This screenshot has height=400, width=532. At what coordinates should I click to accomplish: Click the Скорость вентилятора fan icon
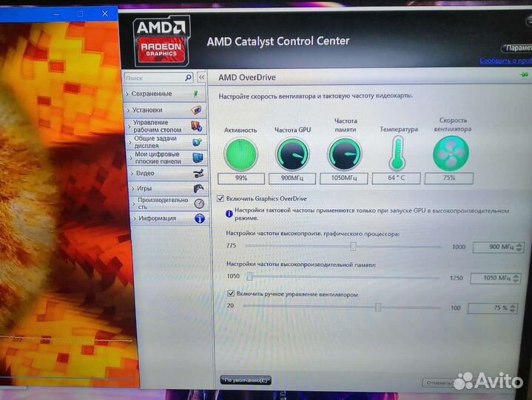tap(451, 153)
